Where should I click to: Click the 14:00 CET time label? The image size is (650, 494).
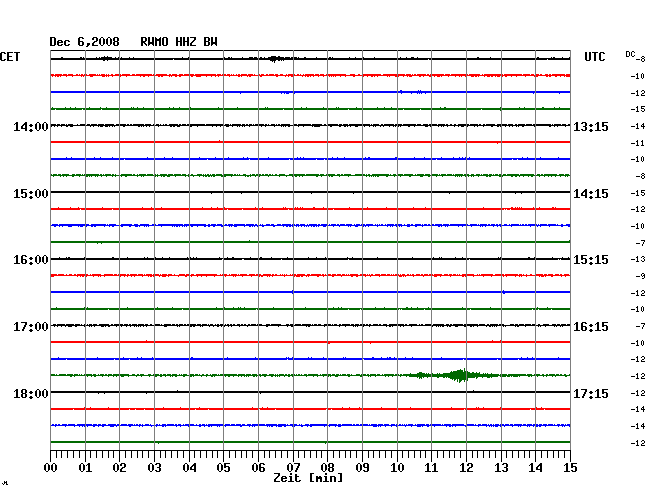pos(31,126)
